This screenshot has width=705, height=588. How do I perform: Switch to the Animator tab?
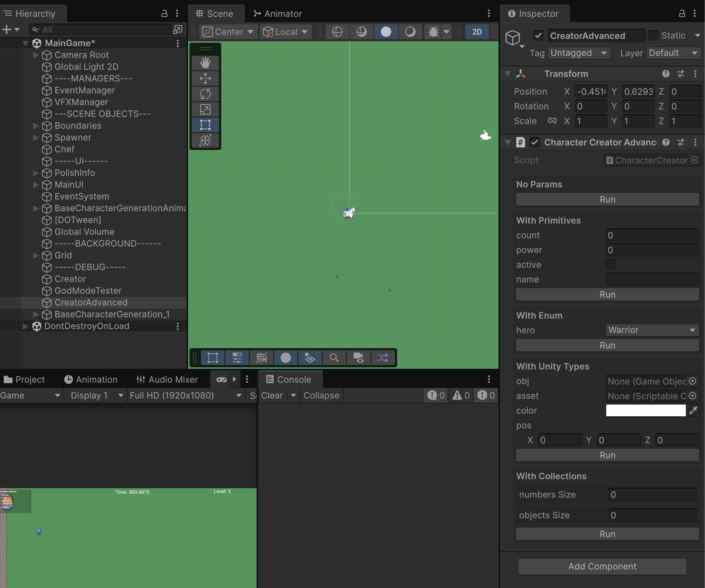278,14
